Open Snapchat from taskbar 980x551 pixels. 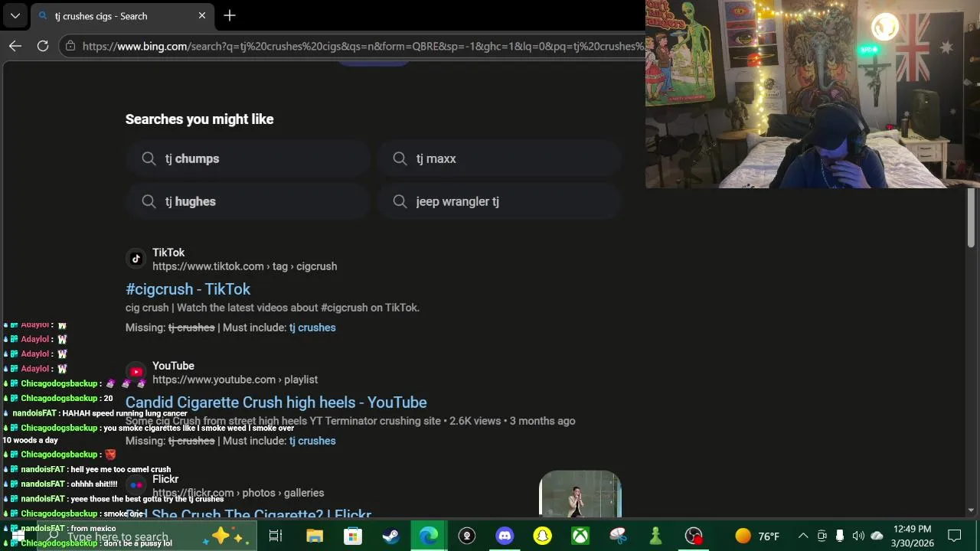543,536
